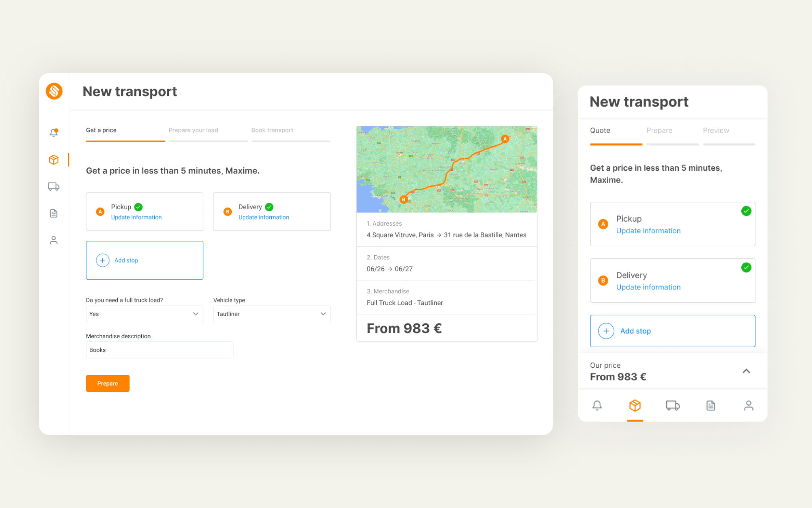Tap the bell icon in mobile bottom bar

597,405
